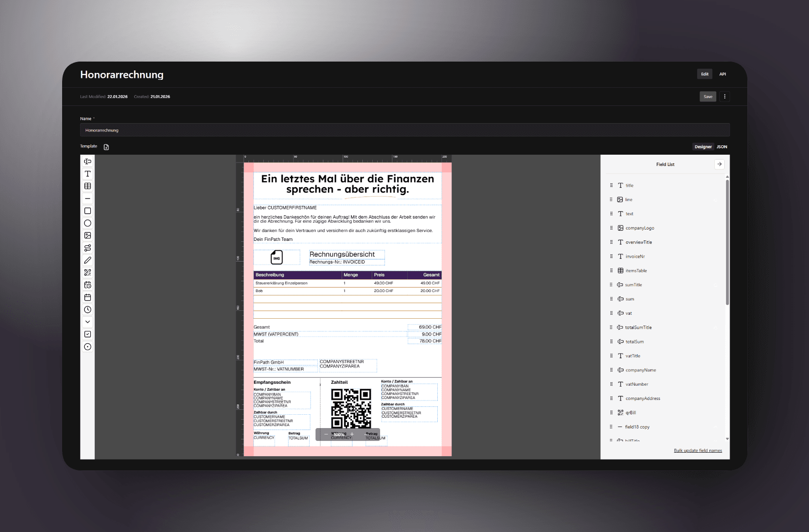809x532 pixels.
Task: Choose the Date-time field tool
Action: 87,285
